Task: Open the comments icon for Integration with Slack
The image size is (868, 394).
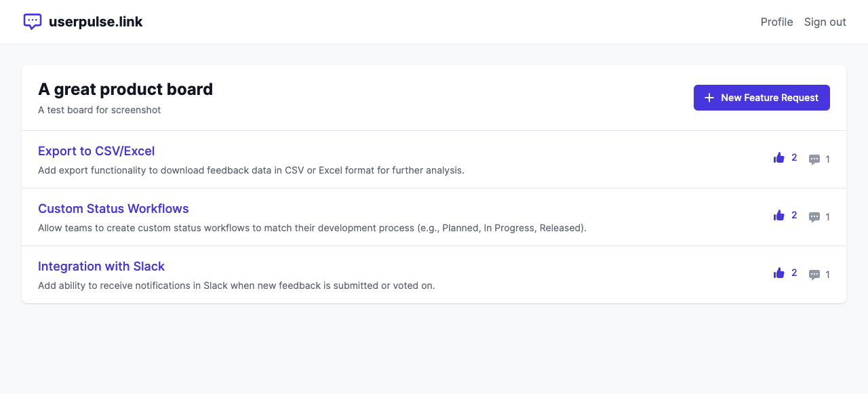Action: click(814, 275)
